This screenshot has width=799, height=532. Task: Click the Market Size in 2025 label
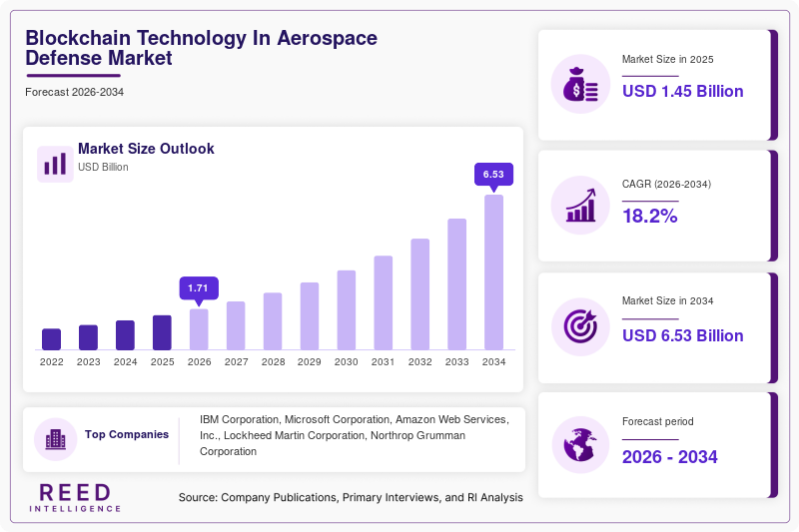[x=667, y=60]
